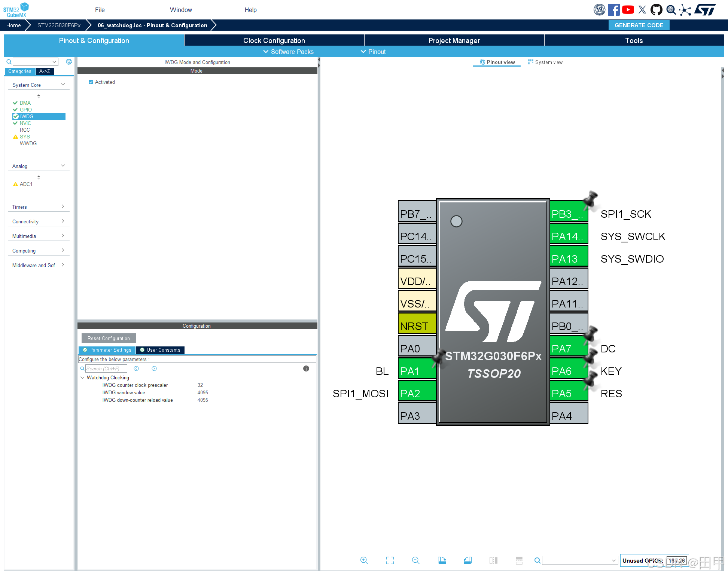Click the GENERATE CODE button
Screen dimensions: 728x575
(x=639, y=25)
